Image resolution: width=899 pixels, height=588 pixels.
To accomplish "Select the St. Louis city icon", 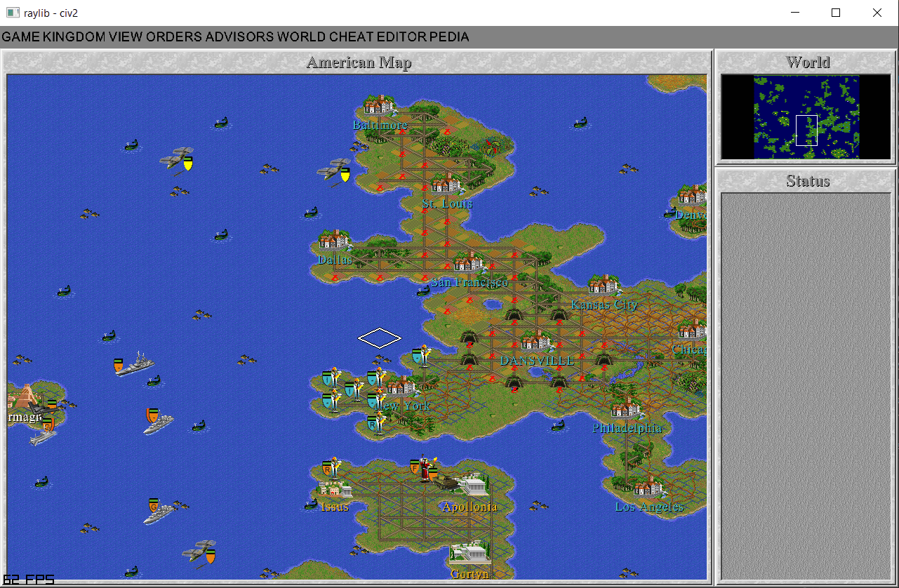I will point(446,184).
